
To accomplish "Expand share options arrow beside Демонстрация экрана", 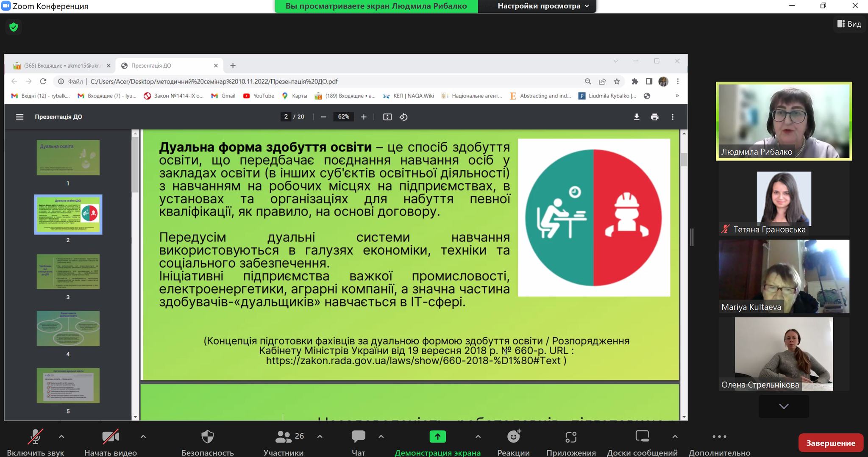I will pos(478,436).
